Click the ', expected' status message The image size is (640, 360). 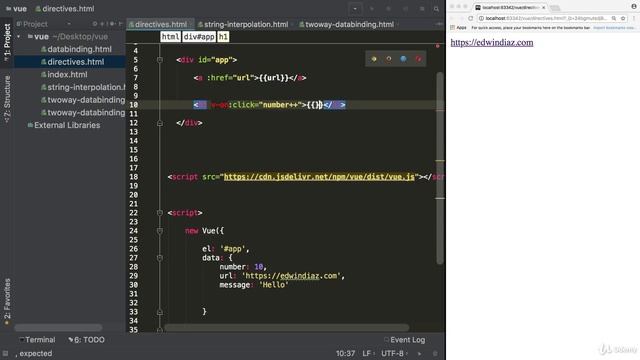pos(34,353)
